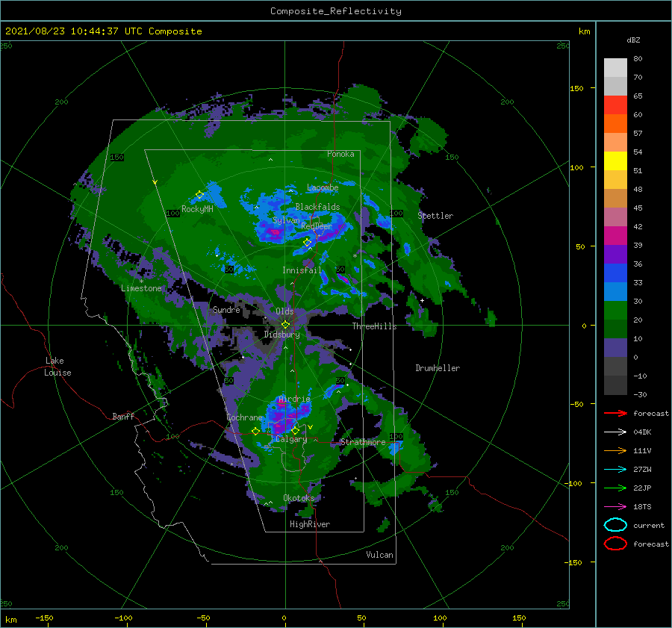The image size is (672, 628).
Task: Click the light blue 30-33 dBZ swatch
Action: [615, 291]
